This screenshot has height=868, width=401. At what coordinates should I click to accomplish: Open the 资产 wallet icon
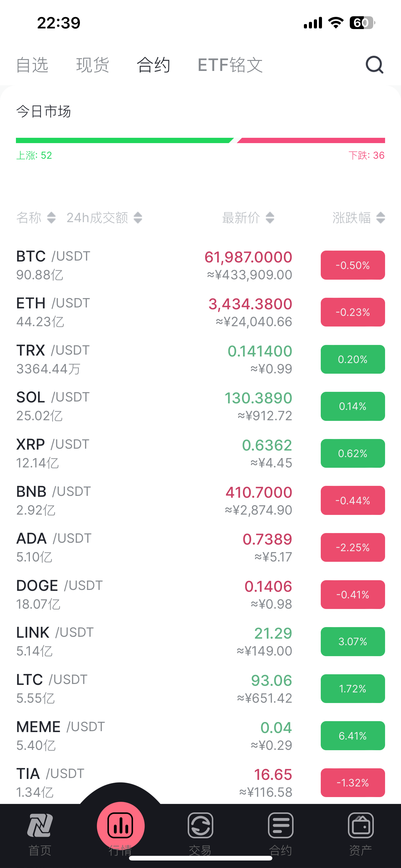point(361,826)
